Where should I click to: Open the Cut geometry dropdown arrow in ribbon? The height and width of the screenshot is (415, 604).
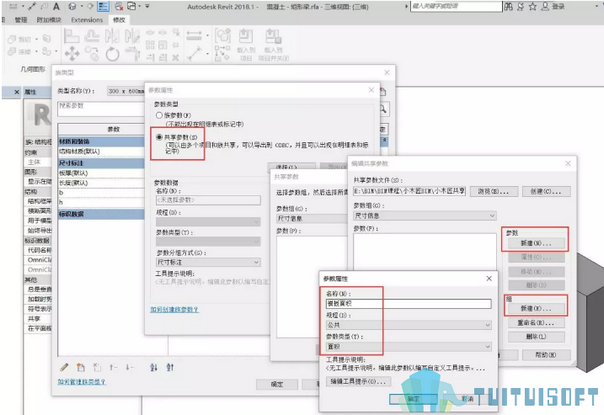(37, 39)
